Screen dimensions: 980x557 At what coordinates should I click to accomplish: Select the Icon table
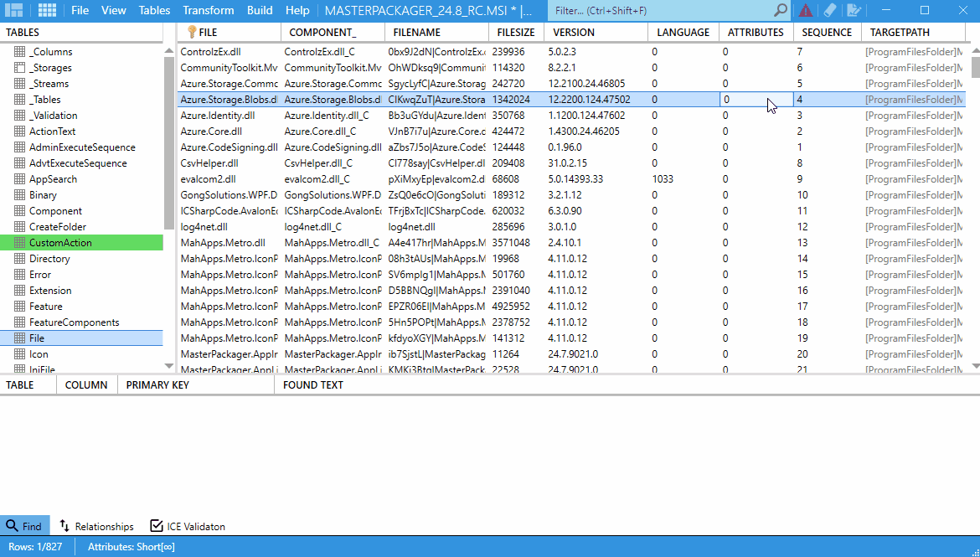pos(82,354)
